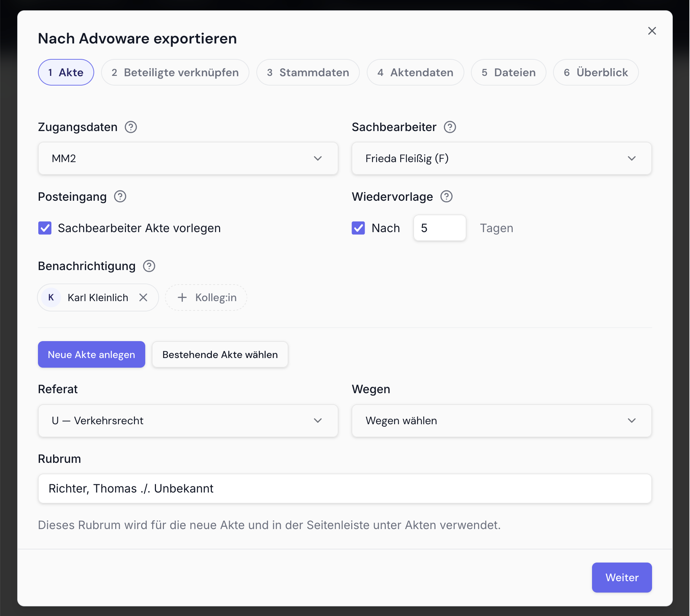Viewport: 690px width, 616px height.
Task: Remove Karl Kleinlich from notifications
Action: pos(143,297)
